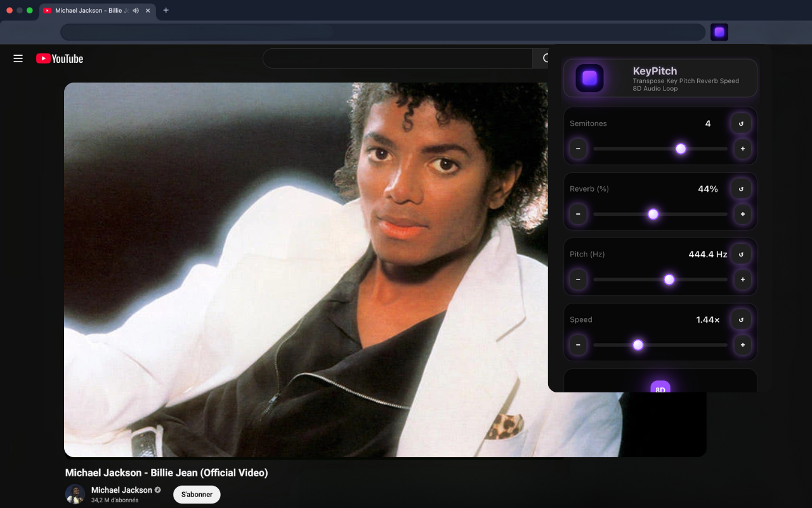The image size is (812, 508).
Task: Close the Michael Jackson browser tab
Action: click(x=148, y=11)
